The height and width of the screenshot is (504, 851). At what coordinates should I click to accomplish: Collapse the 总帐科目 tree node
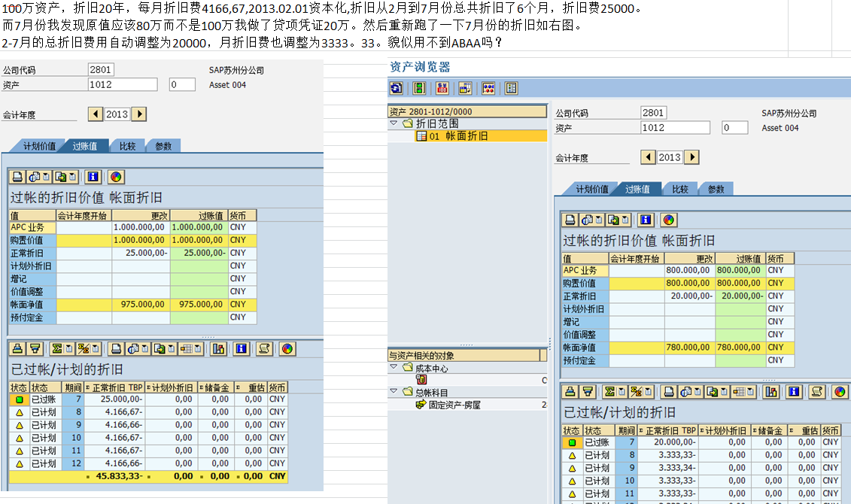(394, 391)
